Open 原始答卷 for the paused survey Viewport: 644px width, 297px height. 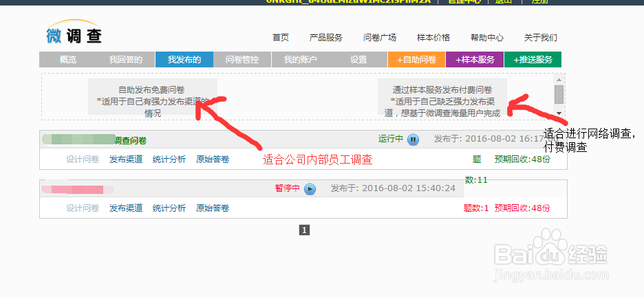pos(213,208)
